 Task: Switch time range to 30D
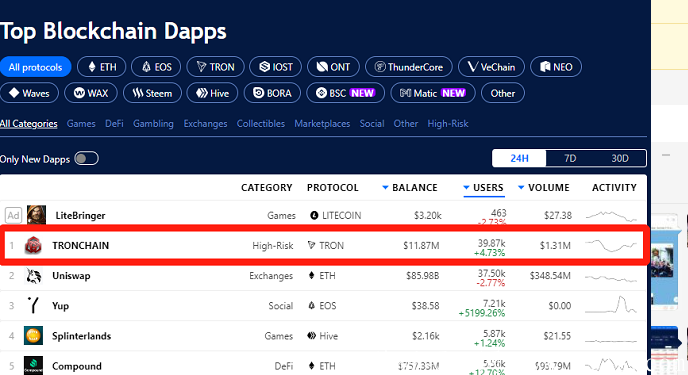pos(620,158)
